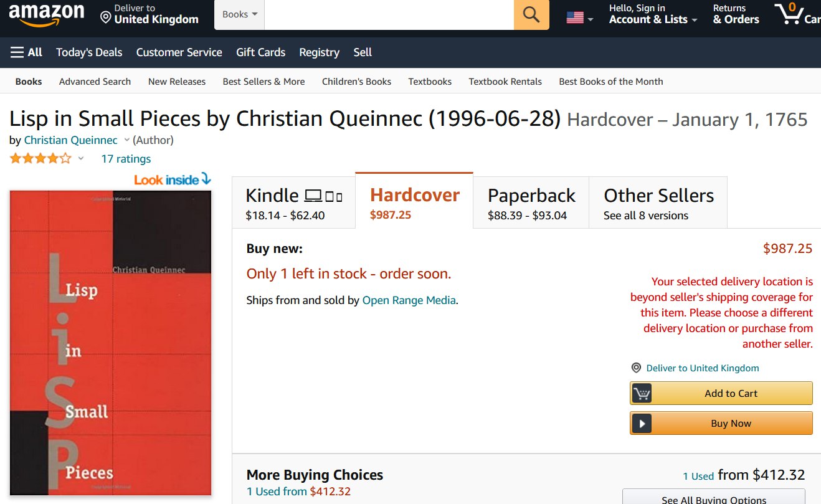
Task: Click the Look inside arrow label
Action: (173, 180)
